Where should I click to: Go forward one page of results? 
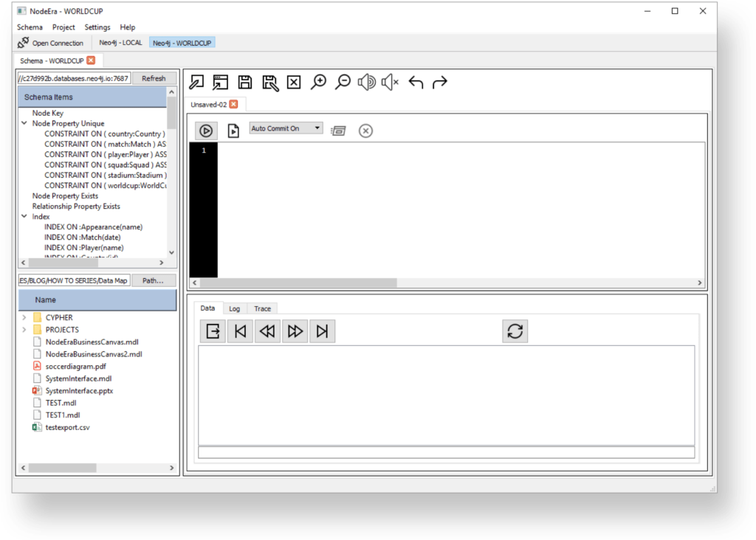[x=295, y=331]
